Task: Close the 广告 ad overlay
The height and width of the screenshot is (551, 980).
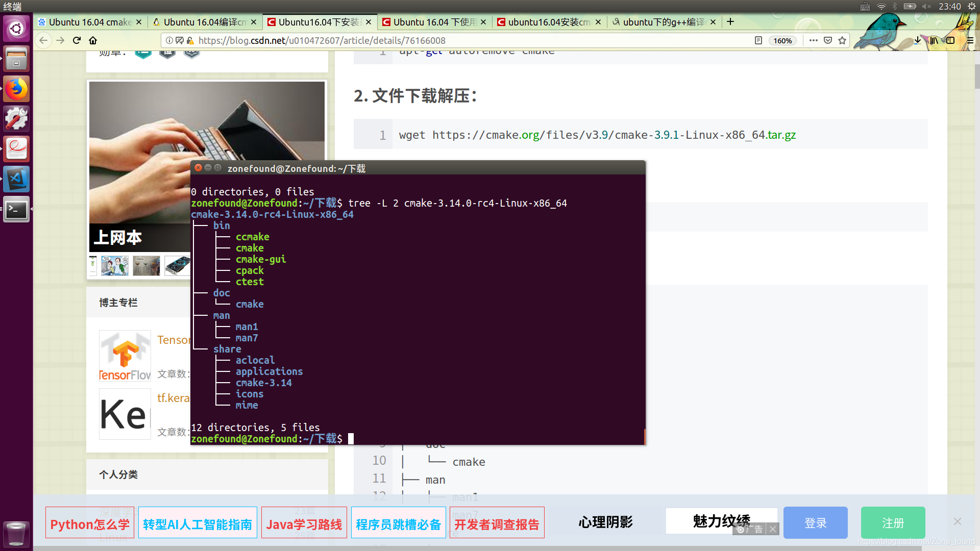Action: pyautogui.click(x=773, y=529)
